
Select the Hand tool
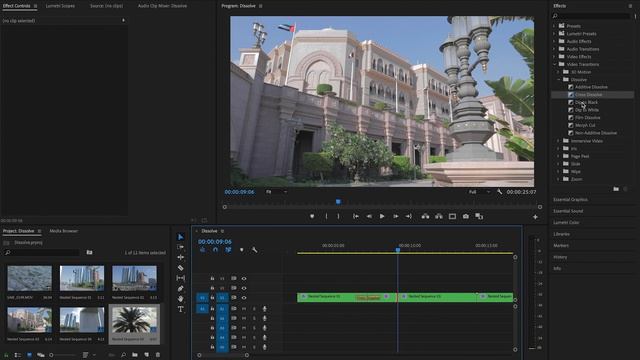(x=180, y=299)
